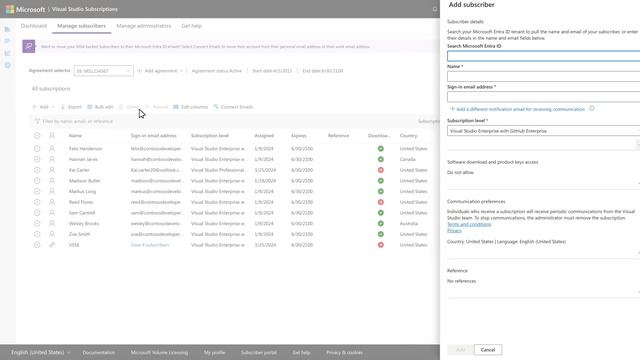Click the Export toolbar button
Screen dimensions: 640x360
click(x=71, y=107)
